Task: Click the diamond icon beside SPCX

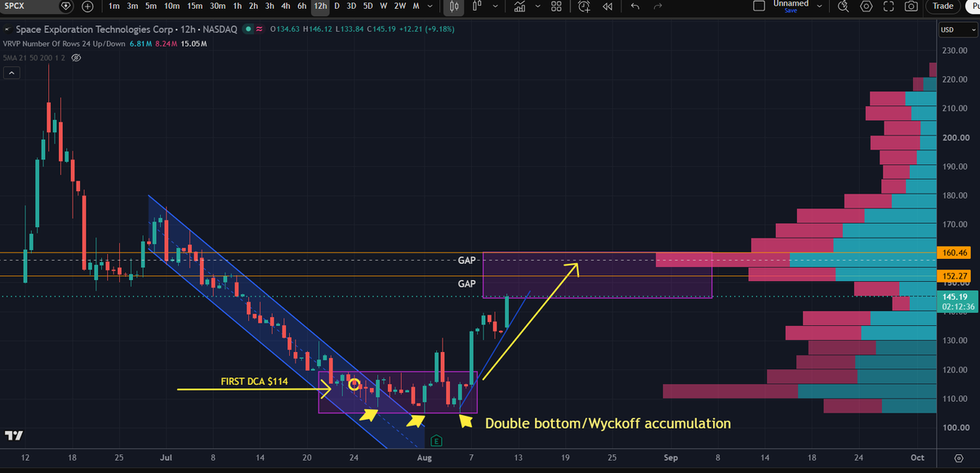Action: [66, 6]
